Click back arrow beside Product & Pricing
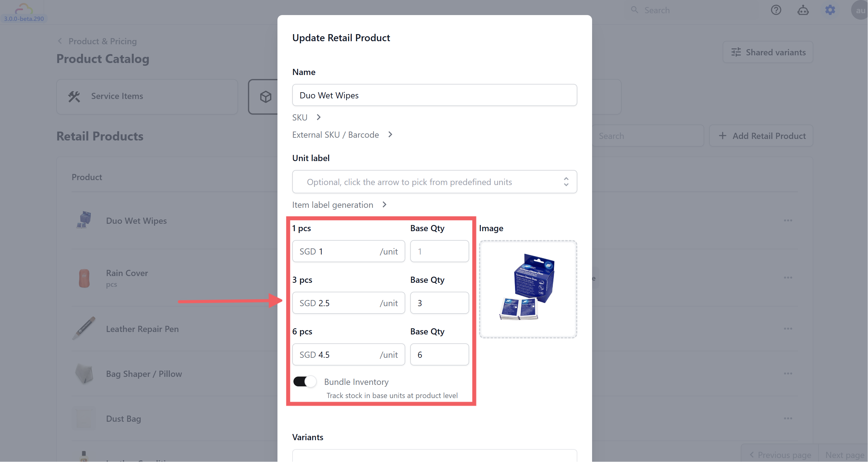 tap(60, 41)
